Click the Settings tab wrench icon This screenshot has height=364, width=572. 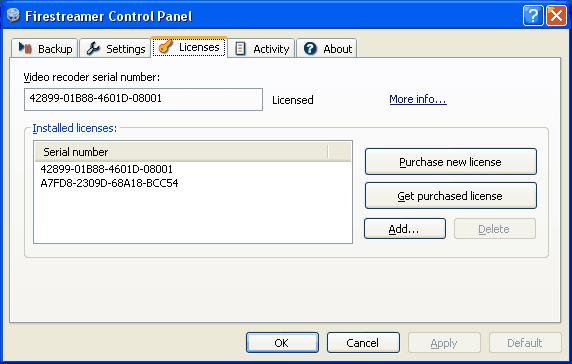[93, 48]
